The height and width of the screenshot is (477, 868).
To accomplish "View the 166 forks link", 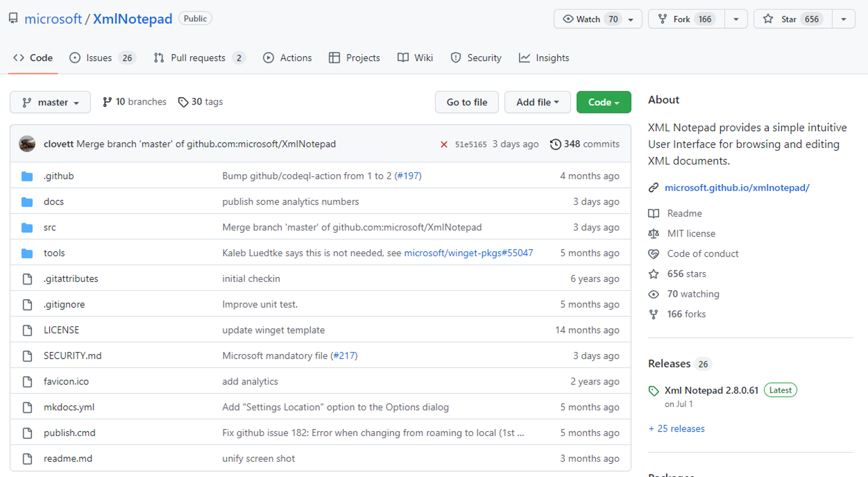I will click(686, 314).
